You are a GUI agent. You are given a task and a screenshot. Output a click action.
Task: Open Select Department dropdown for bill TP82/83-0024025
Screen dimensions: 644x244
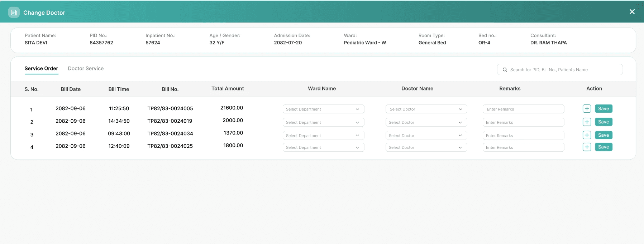coord(323,147)
